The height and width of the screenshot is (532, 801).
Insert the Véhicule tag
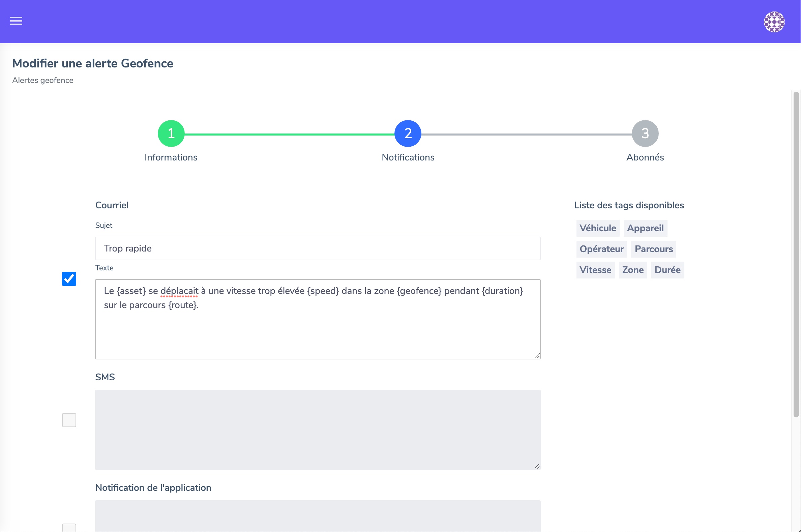597,228
